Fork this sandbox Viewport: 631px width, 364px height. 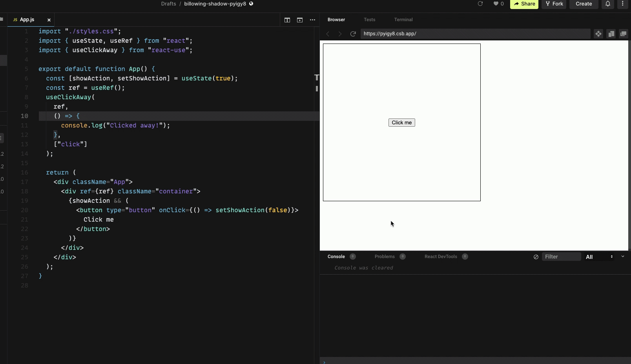pyautogui.click(x=554, y=4)
